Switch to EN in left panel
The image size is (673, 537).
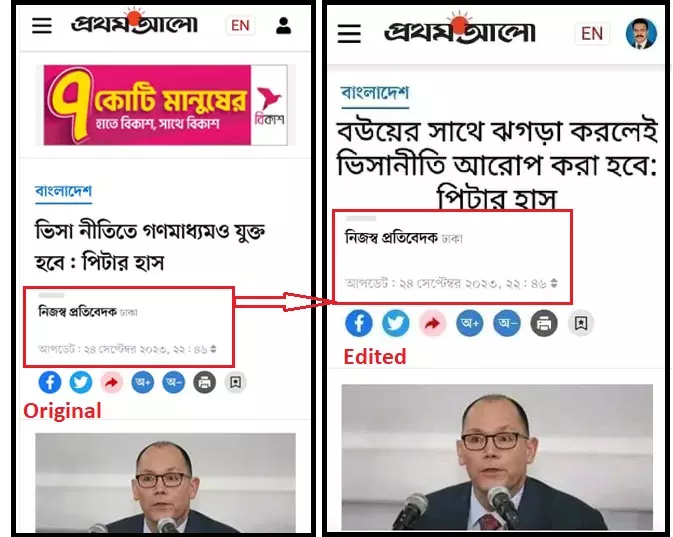point(240,26)
